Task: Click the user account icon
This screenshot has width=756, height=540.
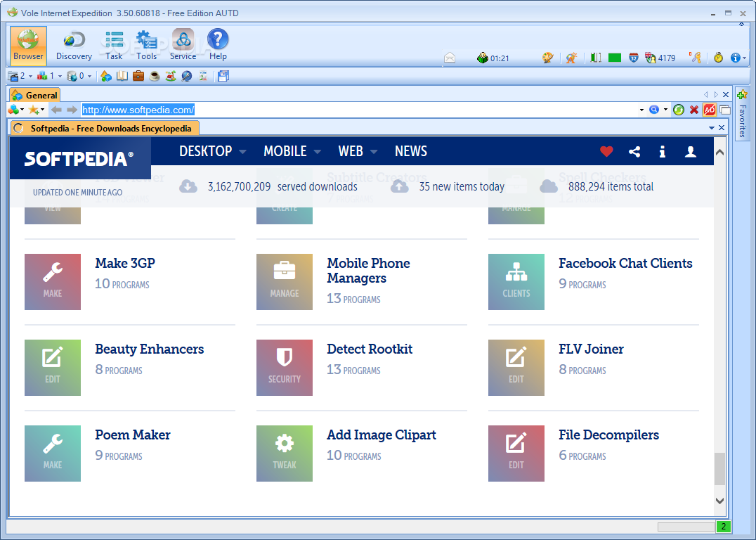Action: pyautogui.click(x=691, y=152)
